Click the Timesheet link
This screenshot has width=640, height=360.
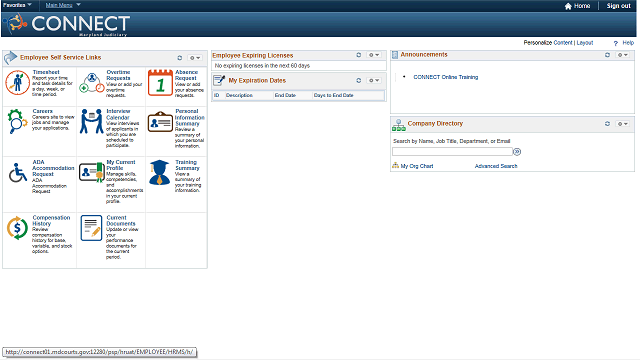point(46,72)
